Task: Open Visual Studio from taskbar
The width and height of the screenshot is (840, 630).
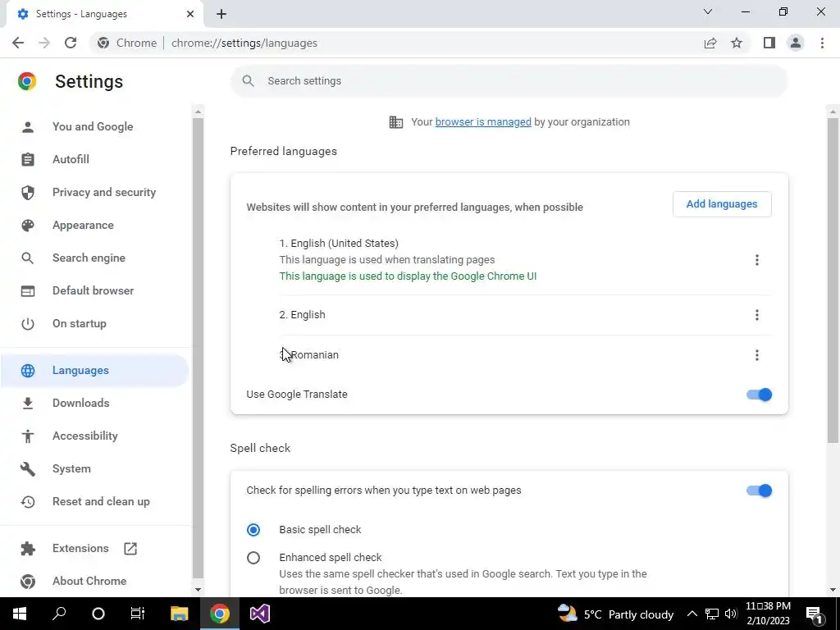Action: (x=260, y=614)
